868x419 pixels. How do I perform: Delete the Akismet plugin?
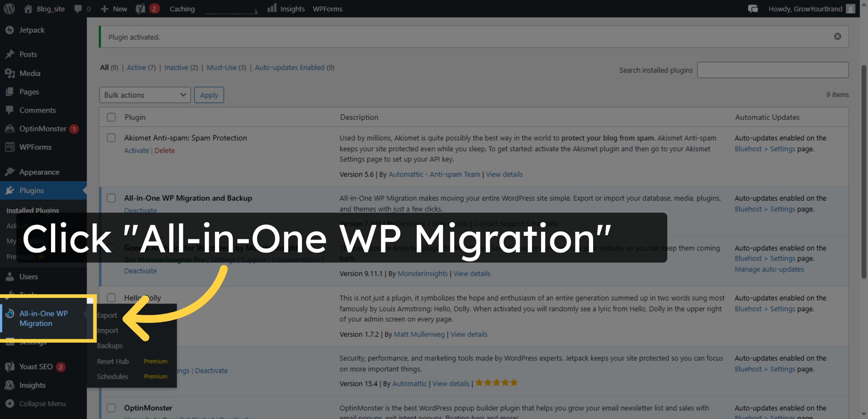(x=165, y=150)
